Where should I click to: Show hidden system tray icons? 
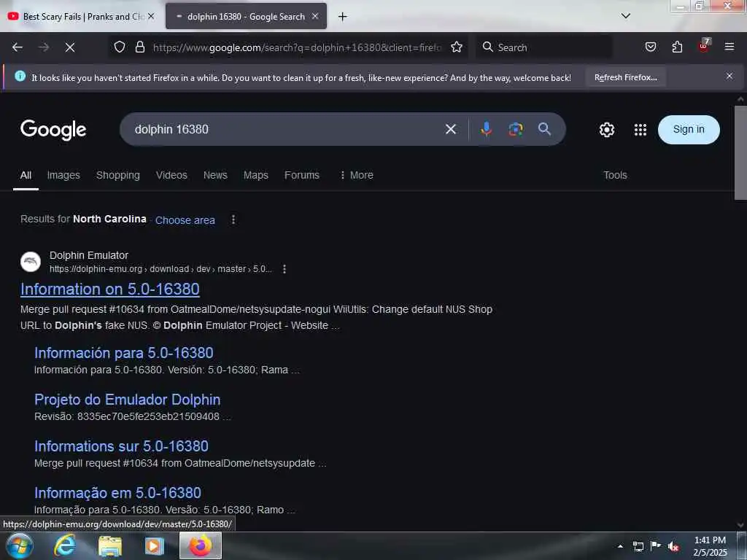point(620,546)
